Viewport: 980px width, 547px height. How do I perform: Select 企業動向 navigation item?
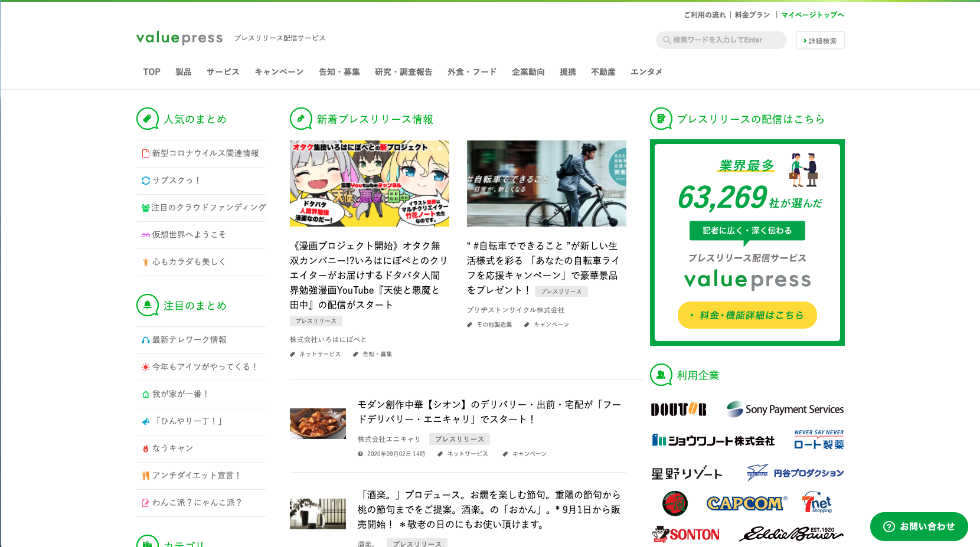coord(528,72)
